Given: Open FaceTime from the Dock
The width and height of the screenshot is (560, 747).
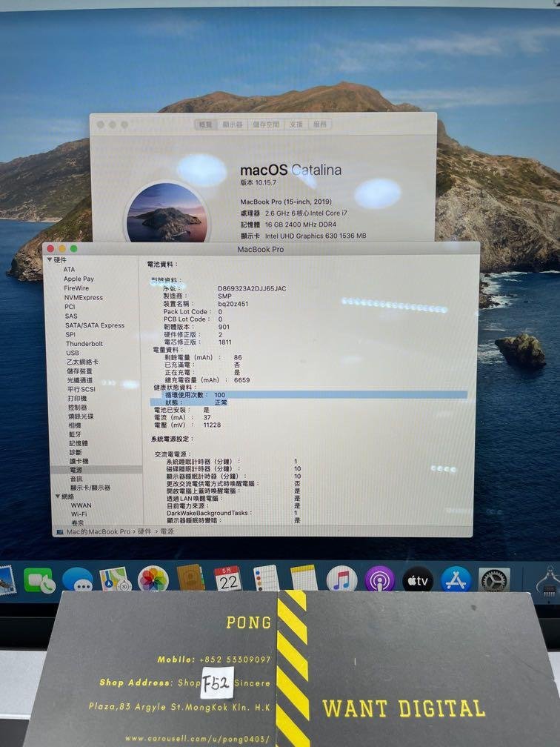Looking at the screenshot, I should click(39, 581).
